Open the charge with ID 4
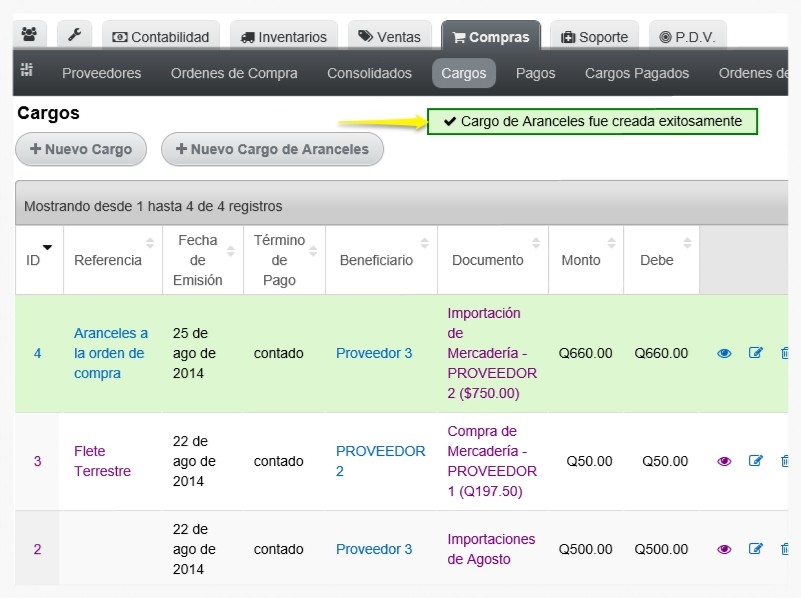Image resolution: width=801 pixels, height=598 pixels. click(37, 353)
